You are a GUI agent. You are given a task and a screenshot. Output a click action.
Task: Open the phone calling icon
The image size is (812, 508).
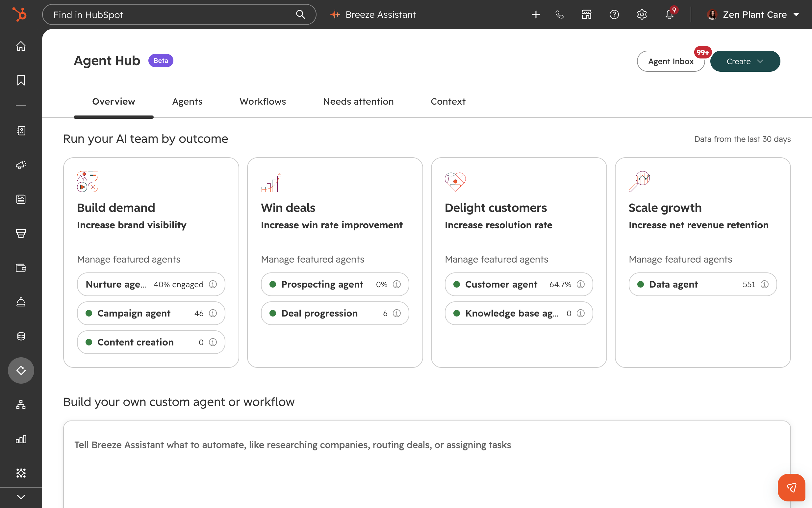(559, 14)
